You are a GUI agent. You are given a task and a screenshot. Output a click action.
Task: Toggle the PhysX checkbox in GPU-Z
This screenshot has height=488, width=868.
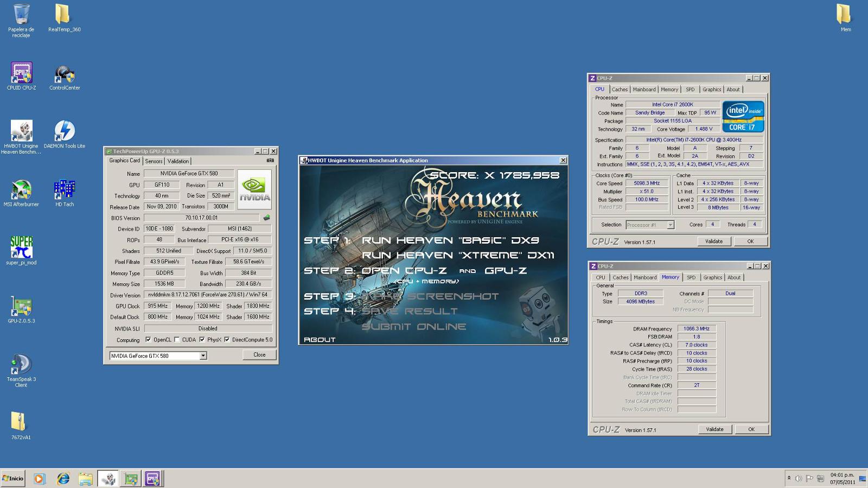coord(202,340)
